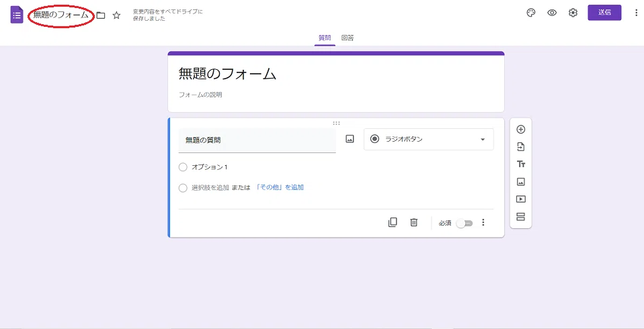Open the Google Forms home icon

click(17, 15)
